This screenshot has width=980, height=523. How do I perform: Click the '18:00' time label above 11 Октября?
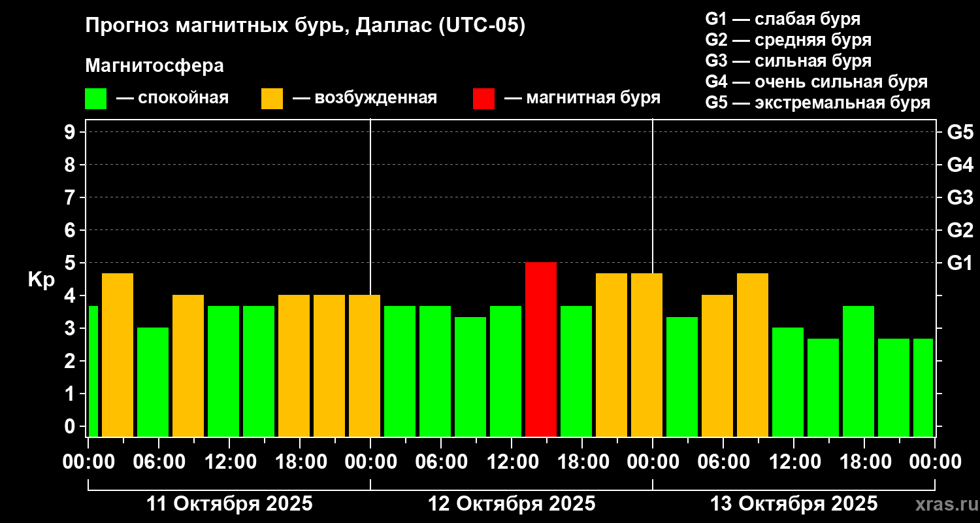pos(300,462)
